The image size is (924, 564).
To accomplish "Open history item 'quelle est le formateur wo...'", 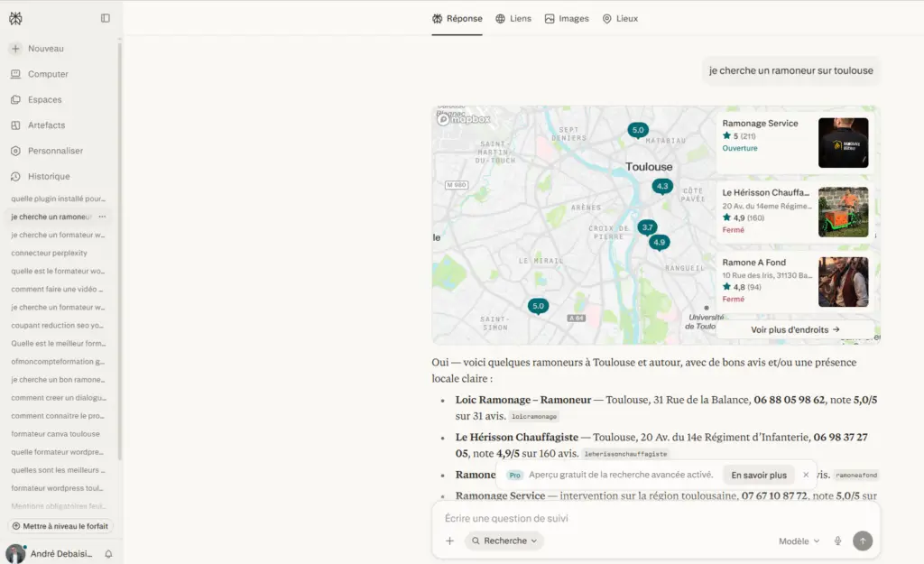I will point(58,271).
